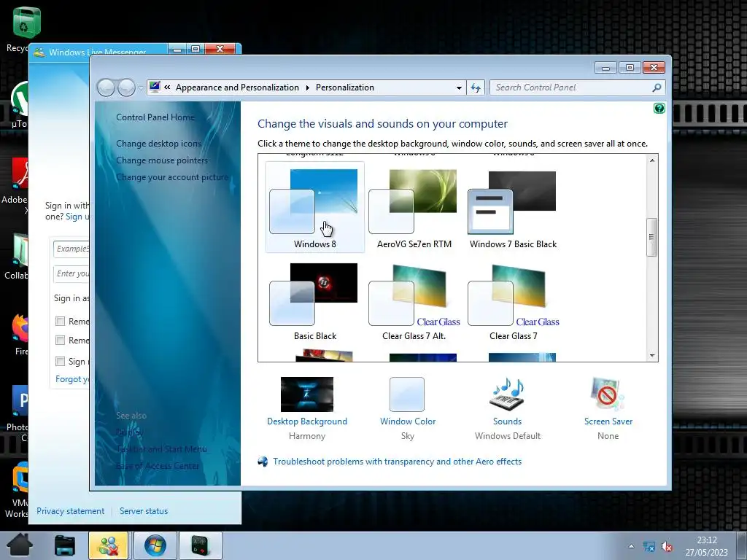Go to Control Panel Home
The image size is (747, 560).
(155, 117)
